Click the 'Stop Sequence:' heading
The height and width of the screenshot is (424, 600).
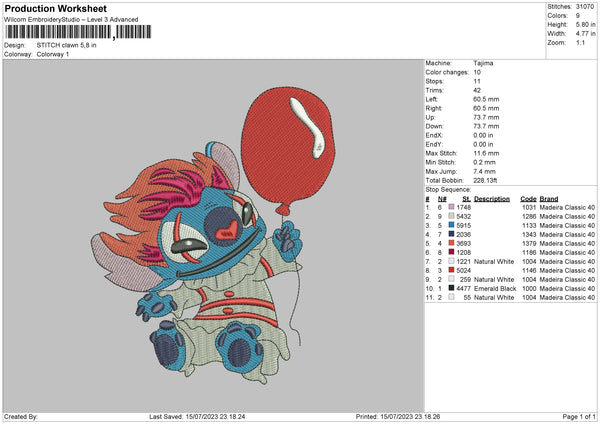pos(448,190)
